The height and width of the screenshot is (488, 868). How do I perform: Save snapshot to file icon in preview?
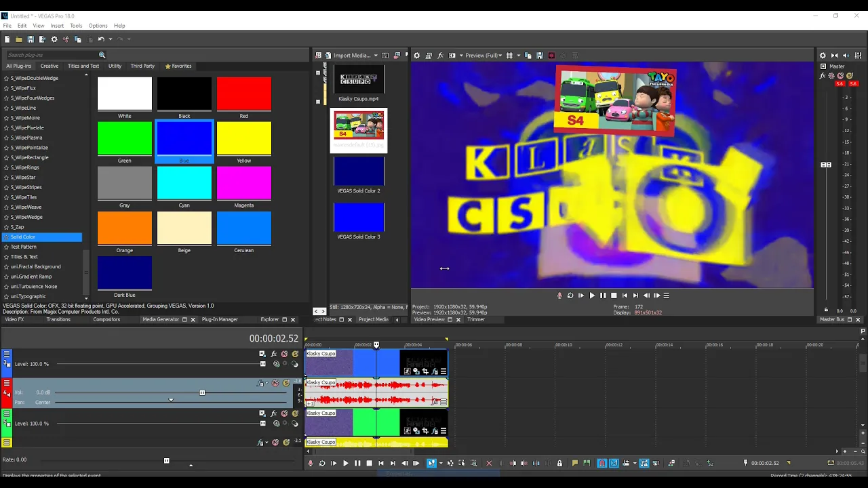539,56
